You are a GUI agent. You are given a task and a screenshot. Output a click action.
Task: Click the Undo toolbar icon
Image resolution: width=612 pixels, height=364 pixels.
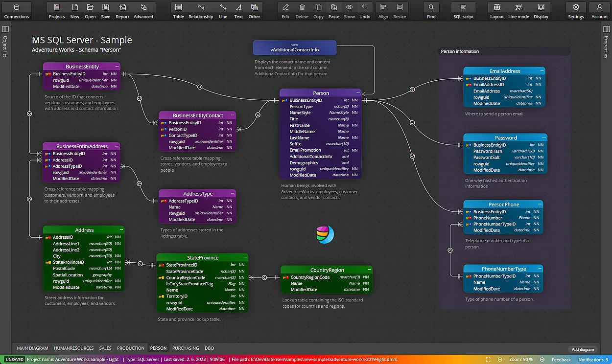pyautogui.click(x=365, y=11)
